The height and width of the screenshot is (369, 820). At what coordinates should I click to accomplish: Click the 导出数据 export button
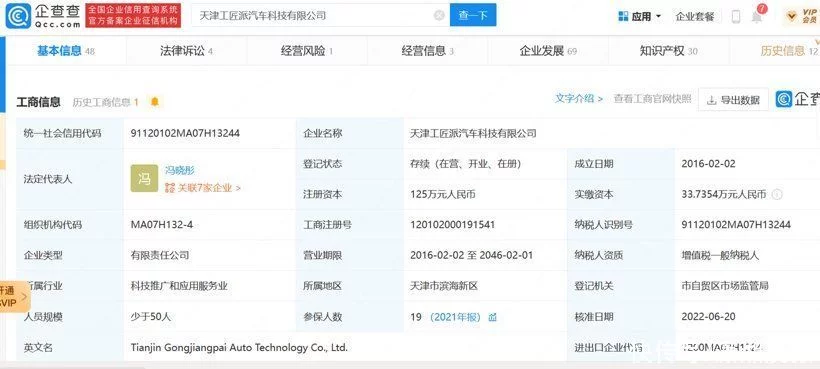click(x=733, y=100)
